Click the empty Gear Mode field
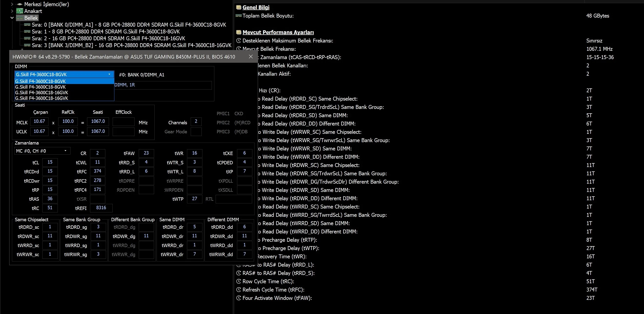The height and width of the screenshot is (314, 644). [196, 131]
